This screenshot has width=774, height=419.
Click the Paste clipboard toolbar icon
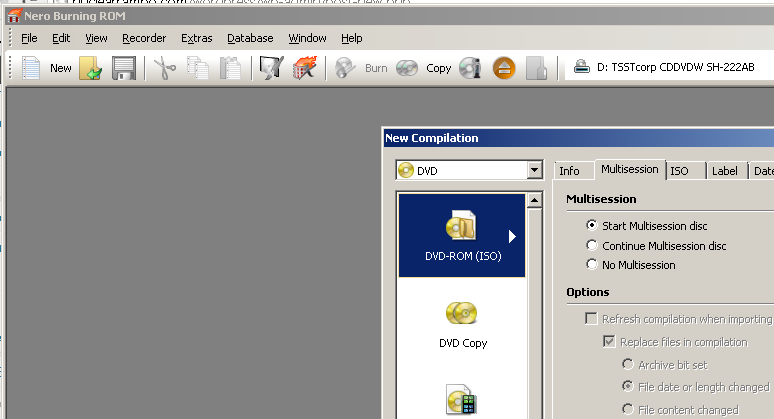pyautogui.click(x=230, y=68)
